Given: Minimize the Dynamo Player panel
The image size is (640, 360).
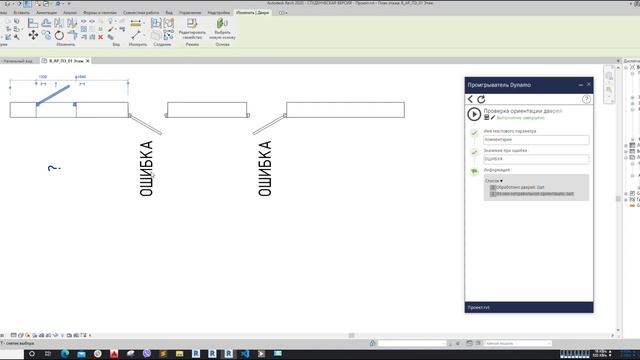Looking at the screenshot, I should click(x=580, y=85).
